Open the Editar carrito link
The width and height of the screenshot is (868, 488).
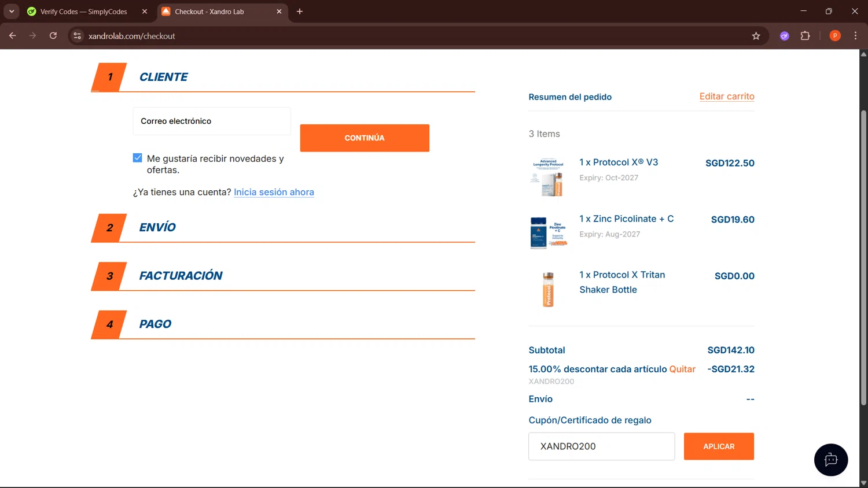click(727, 97)
